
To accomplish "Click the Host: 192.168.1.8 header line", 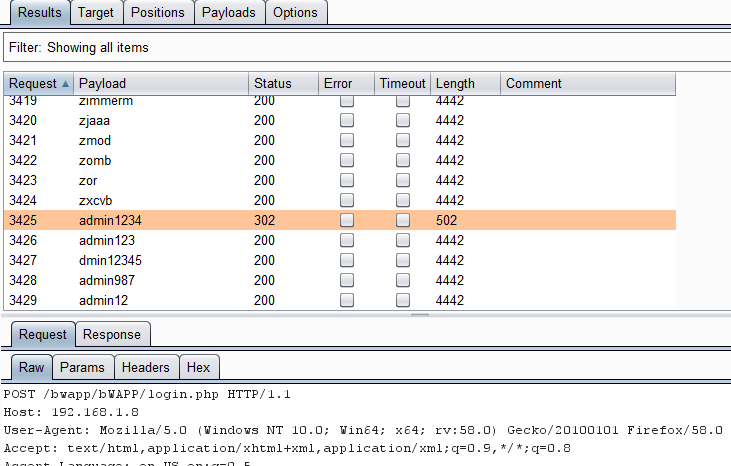I will 71,412.
